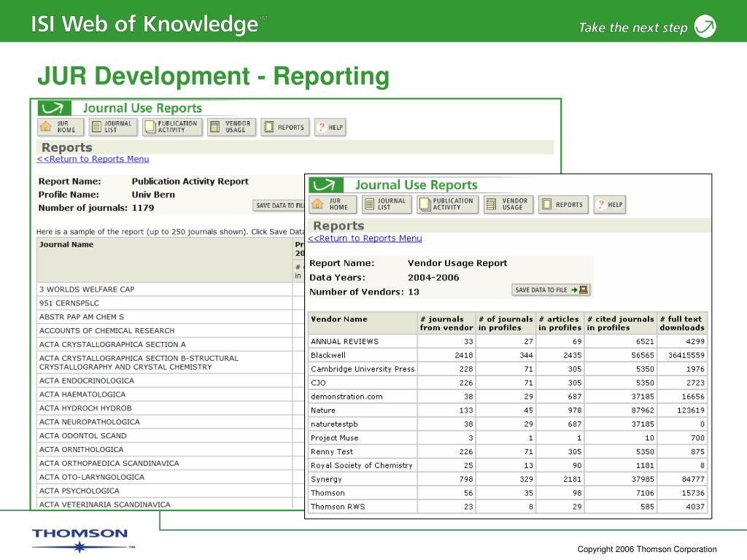Click the Take the next step arrow icon
Viewport: 747px width, 560px height.
(x=705, y=26)
